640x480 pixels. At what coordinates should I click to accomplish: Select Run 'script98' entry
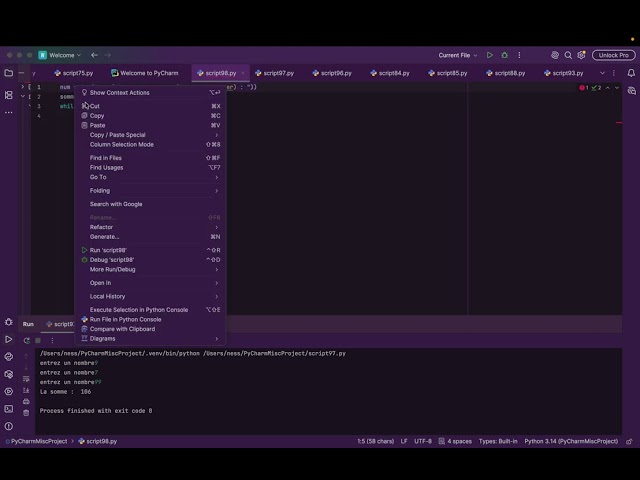pos(151,250)
